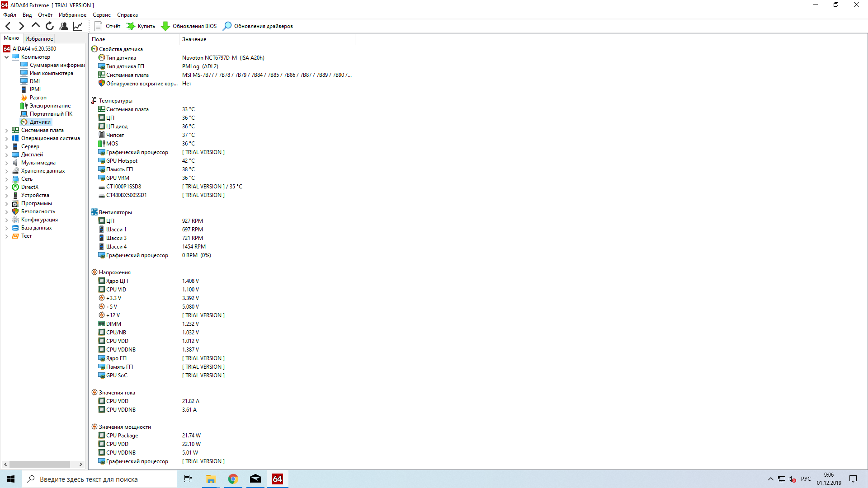Go up one level in the tree

(35, 26)
